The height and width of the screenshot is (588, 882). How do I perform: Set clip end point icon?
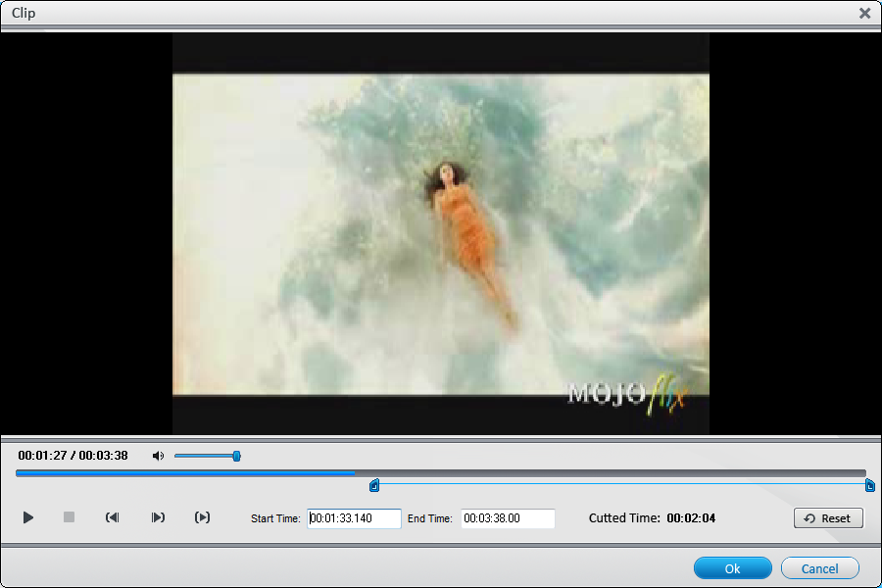(158, 517)
